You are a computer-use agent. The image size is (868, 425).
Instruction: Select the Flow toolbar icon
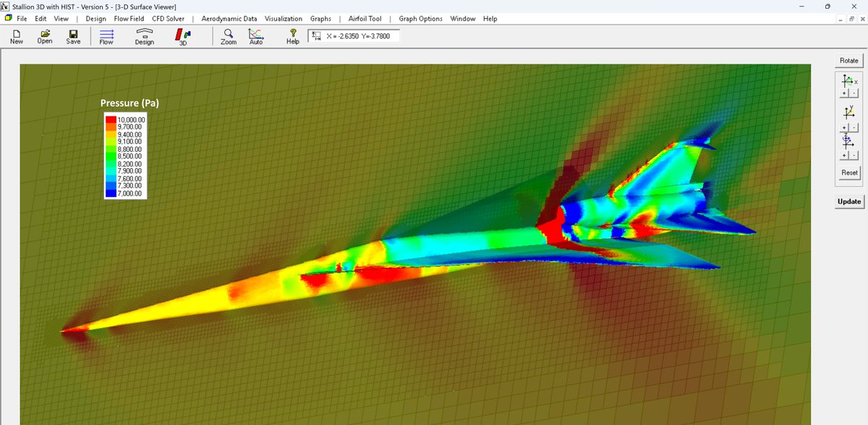coord(106,35)
